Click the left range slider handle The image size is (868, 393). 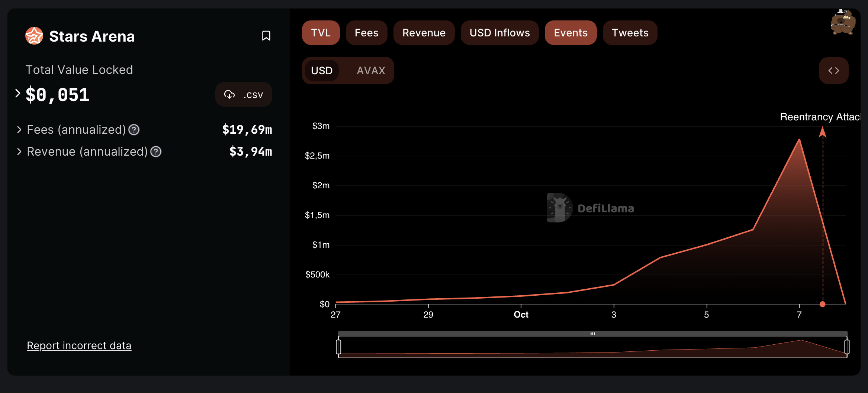[338, 347]
